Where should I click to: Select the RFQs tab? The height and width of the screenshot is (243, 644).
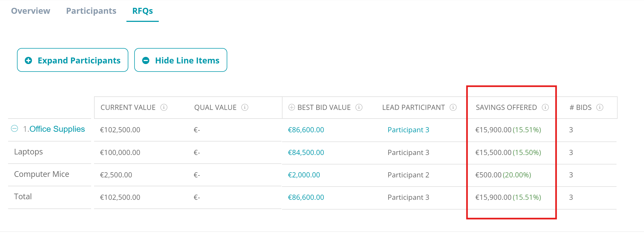click(x=143, y=11)
